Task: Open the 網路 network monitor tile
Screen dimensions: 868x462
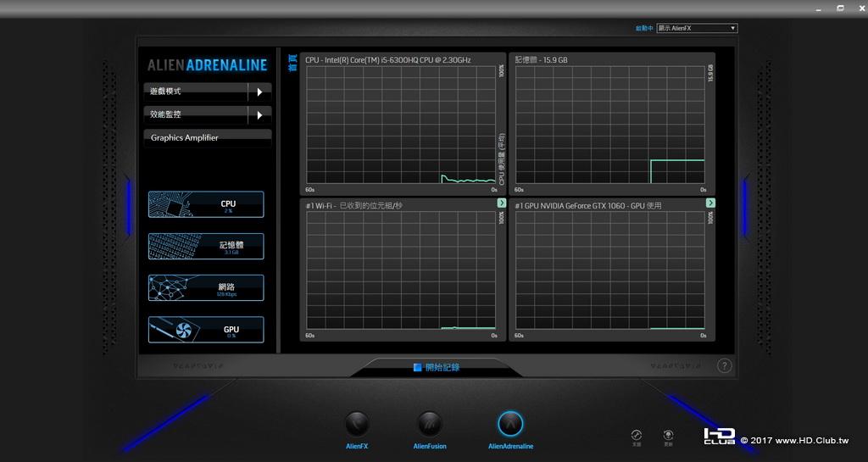Action: [x=206, y=287]
